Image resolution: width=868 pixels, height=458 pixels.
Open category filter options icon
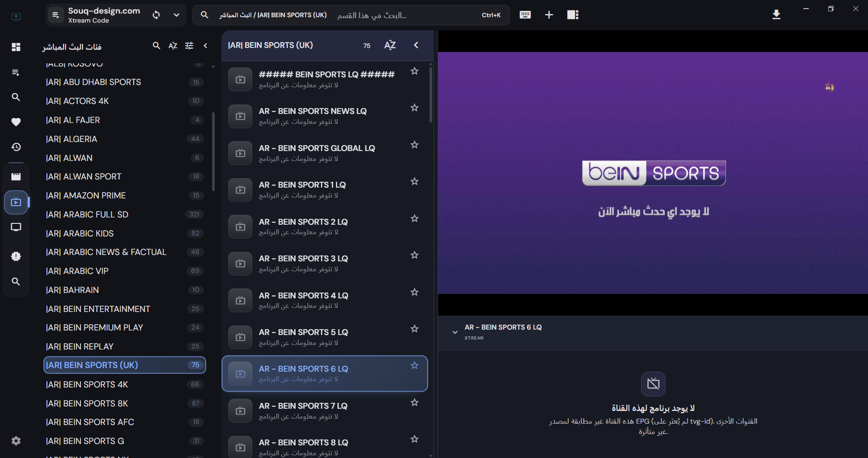pos(189,46)
